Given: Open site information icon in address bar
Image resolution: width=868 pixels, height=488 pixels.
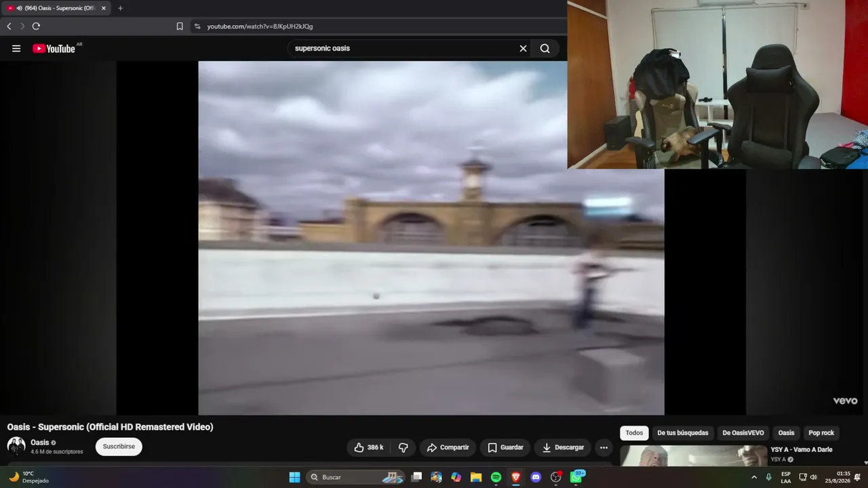Looking at the screenshot, I should tap(197, 26).
